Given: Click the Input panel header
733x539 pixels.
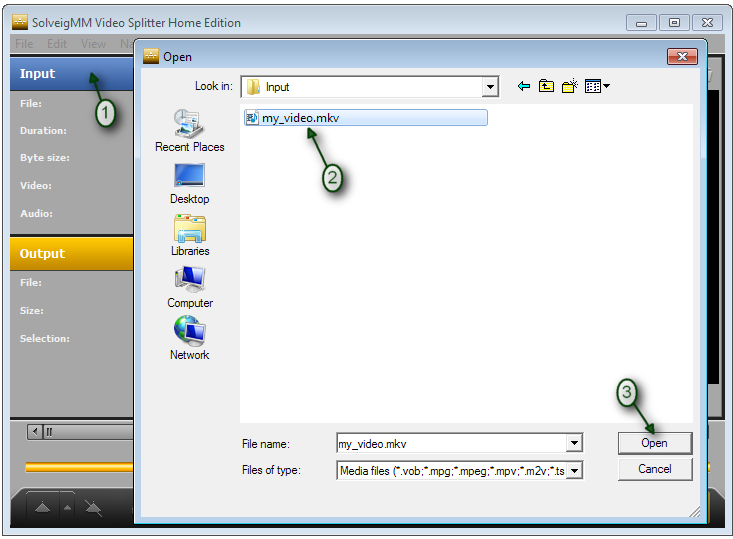Looking at the screenshot, I should point(72,73).
